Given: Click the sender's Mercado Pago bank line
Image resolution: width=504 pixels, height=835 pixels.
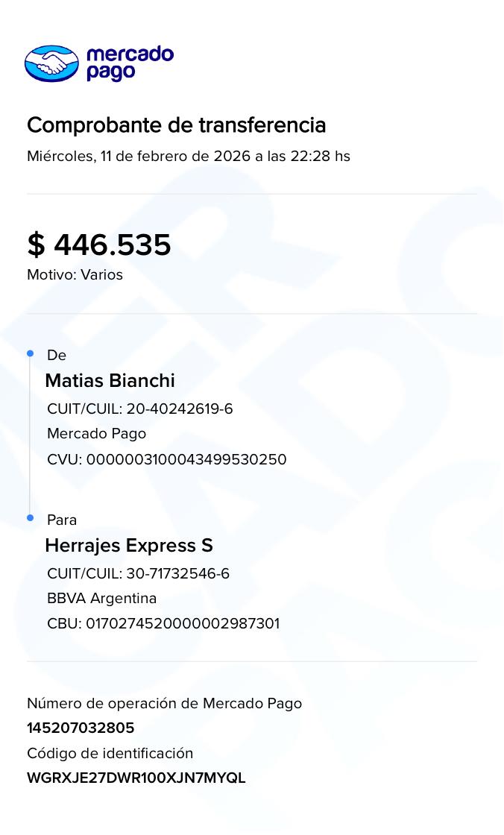Looking at the screenshot, I should (x=96, y=434).
